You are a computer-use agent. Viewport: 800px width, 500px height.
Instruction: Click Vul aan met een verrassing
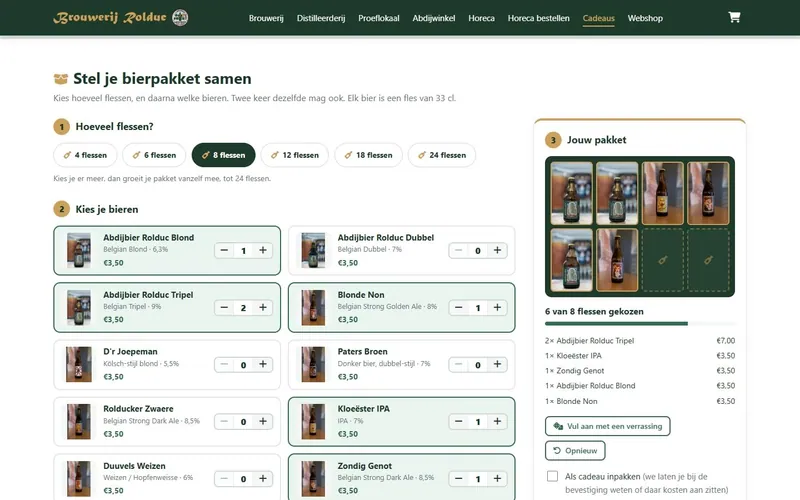(608, 426)
